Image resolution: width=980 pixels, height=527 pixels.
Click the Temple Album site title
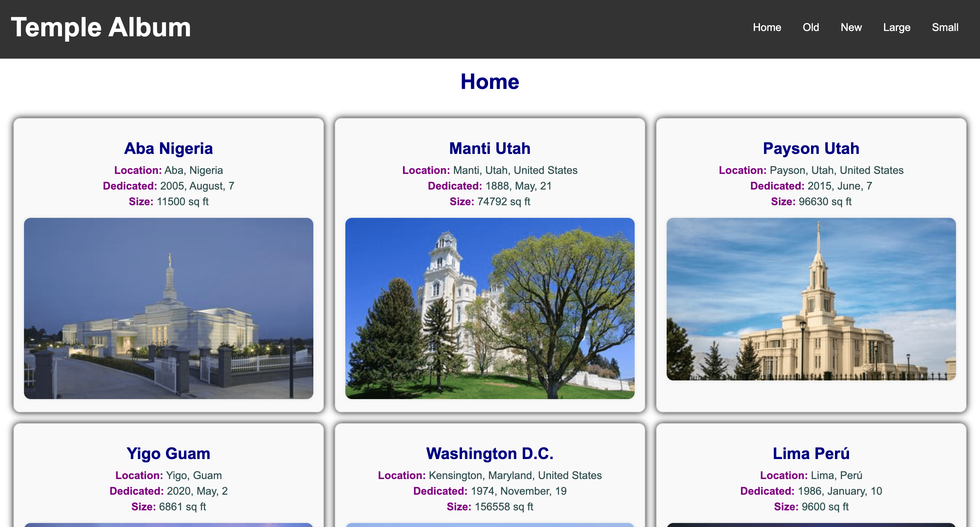point(101,27)
